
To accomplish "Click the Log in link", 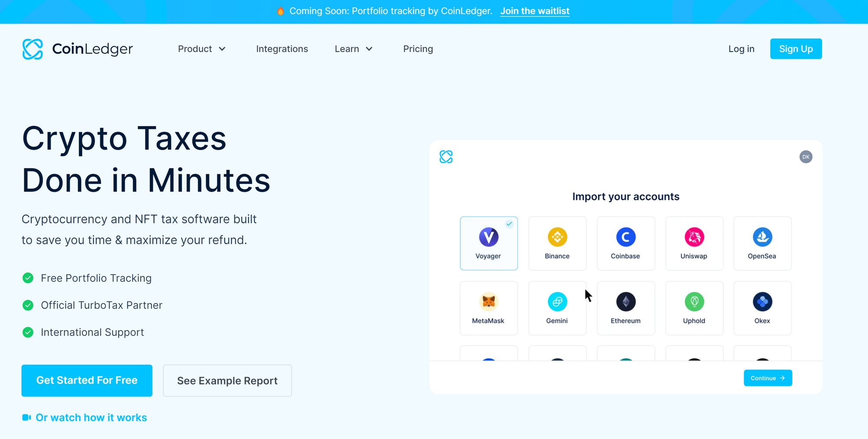I will point(741,49).
